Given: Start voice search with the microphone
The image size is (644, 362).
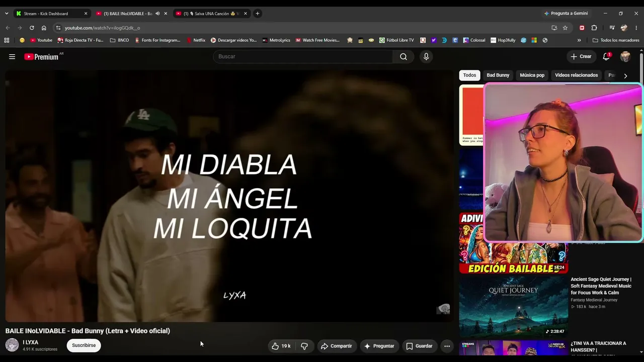Looking at the screenshot, I should pyautogui.click(x=426, y=57).
